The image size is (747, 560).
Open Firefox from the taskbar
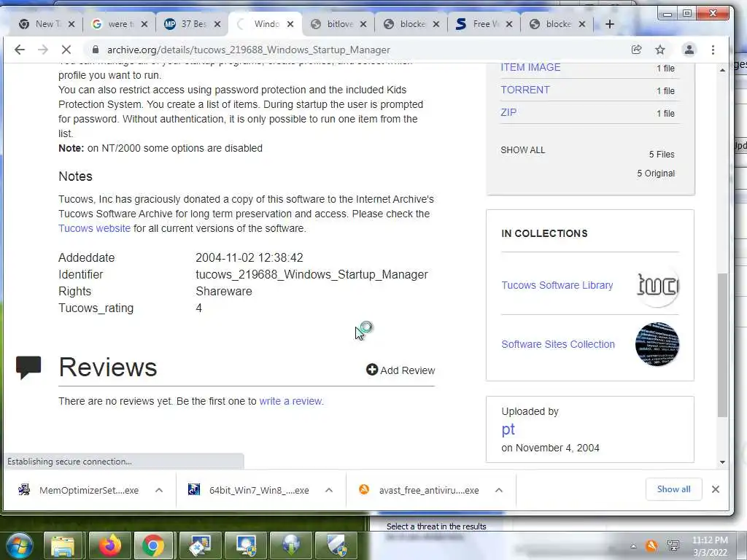(x=109, y=545)
